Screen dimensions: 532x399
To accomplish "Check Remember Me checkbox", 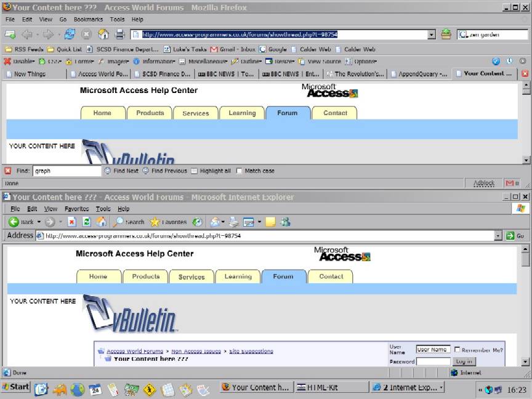I will click(x=457, y=349).
